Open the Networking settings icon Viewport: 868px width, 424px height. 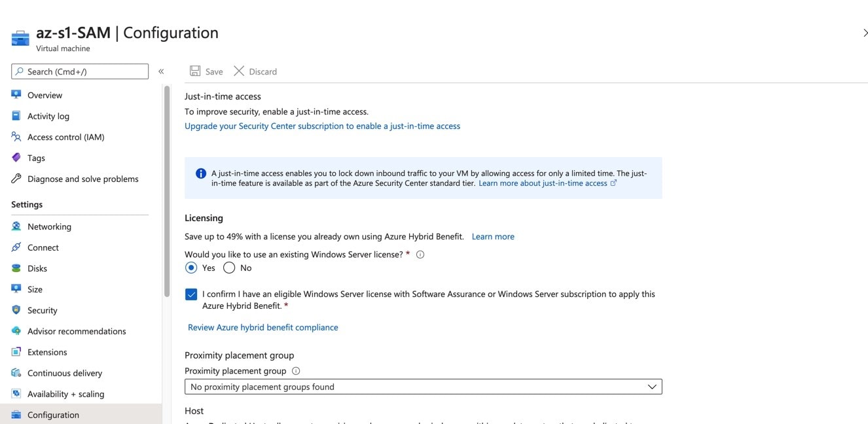click(16, 226)
